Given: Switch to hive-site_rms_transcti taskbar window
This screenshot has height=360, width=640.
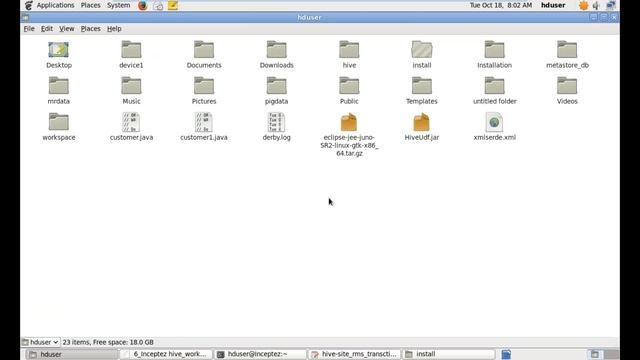Looking at the screenshot, I should tap(355, 354).
